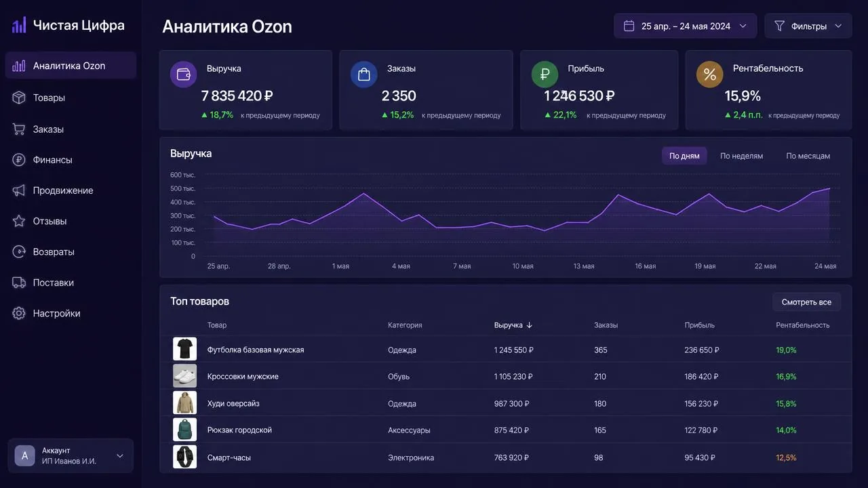Viewport: 868px width, 488px height.
Task: Click the Заказы column header in the table
Action: point(606,325)
